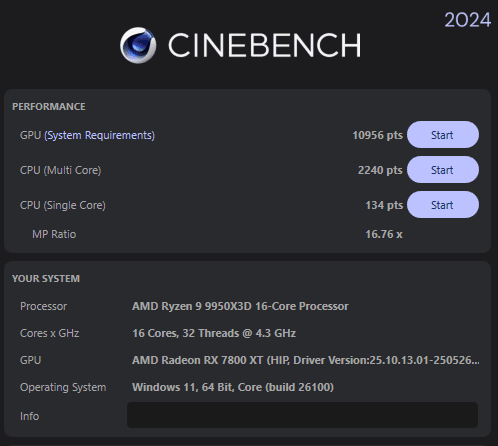This screenshot has height=446, width=498.
Task: Click the Info row label
Action: (29, 416)
